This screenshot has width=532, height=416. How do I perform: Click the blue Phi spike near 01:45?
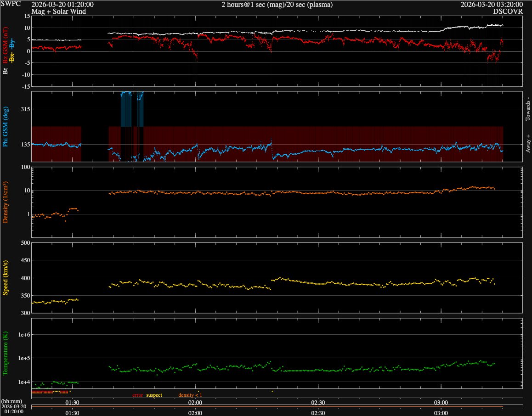click(126, 108)
